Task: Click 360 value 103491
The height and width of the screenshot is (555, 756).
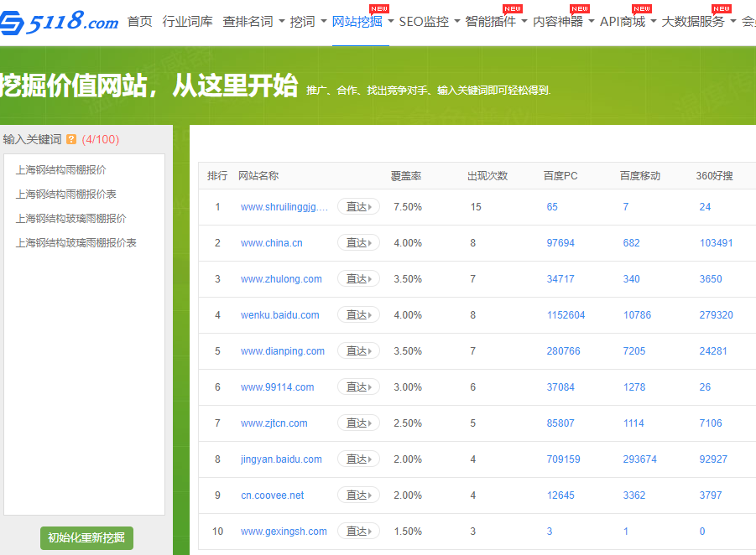Action: point(716,243)
